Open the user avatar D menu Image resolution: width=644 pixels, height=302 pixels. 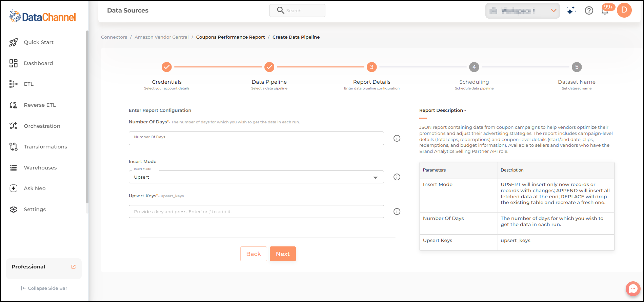click(x=624, y=10)
